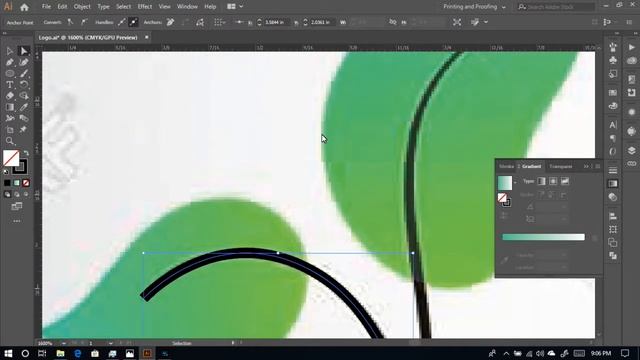Image resolution: width=640 pixels, height=360 pixels.
Task: Open the File menu
Action: click(46, 7)
